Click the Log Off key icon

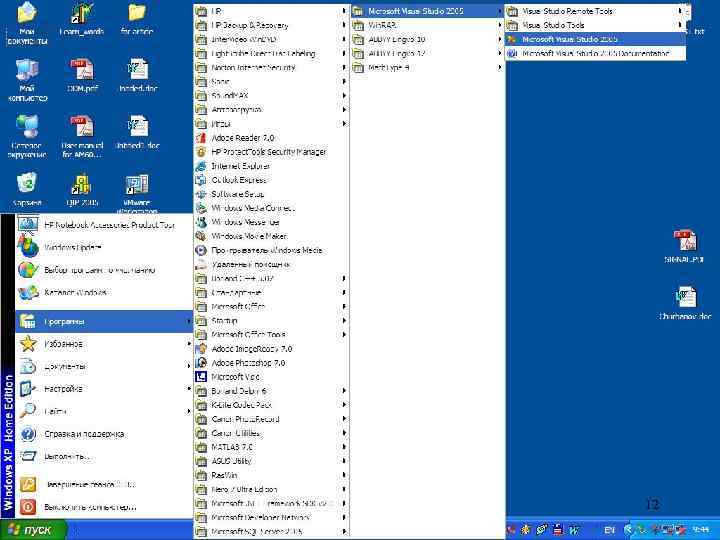pyautogui.click(x=28, y=484)
